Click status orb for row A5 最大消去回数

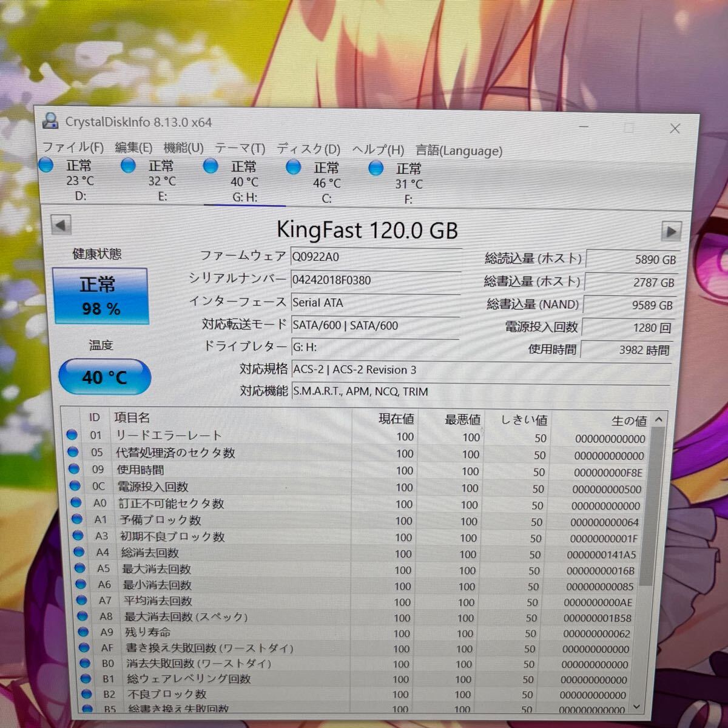[x=79, y=568]
